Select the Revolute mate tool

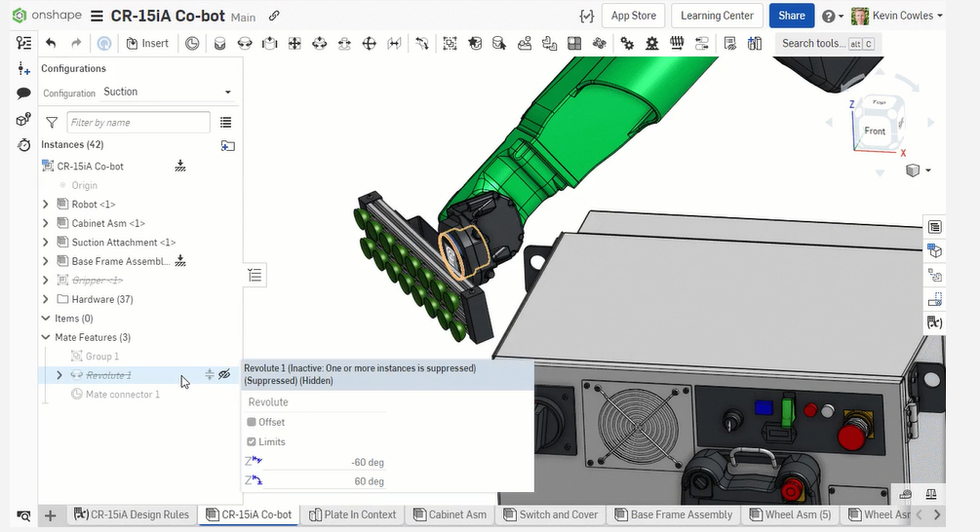click(x=245, y=43)
